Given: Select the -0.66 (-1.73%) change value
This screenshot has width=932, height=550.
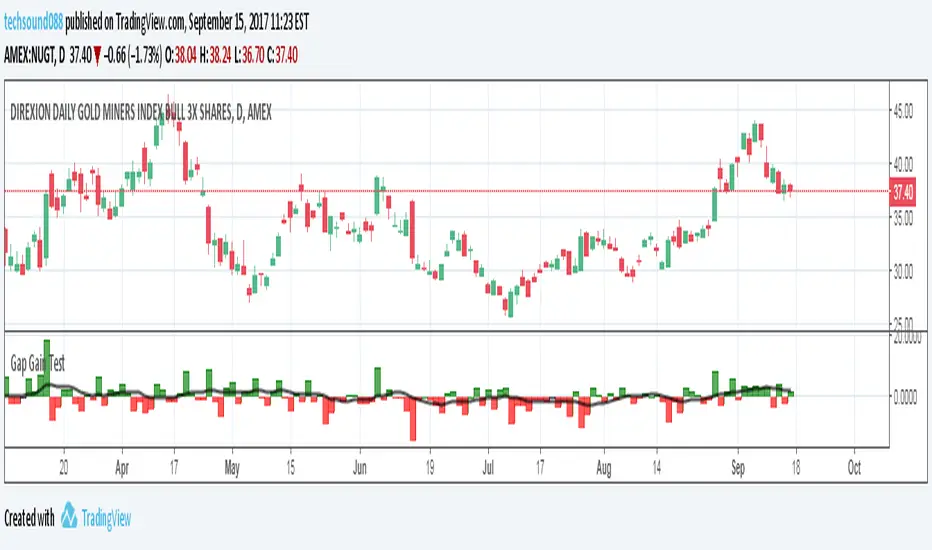Looking at the screenshot, I should click(x=133, y=56).
